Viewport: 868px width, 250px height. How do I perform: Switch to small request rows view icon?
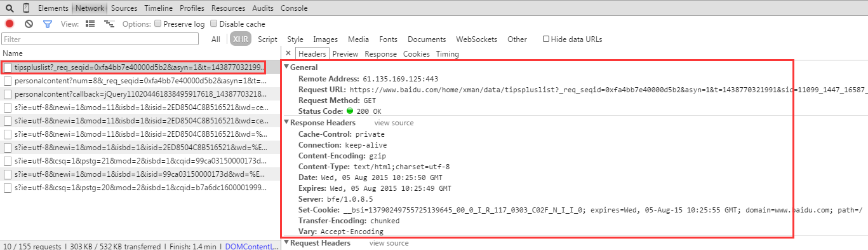point(109,24)
